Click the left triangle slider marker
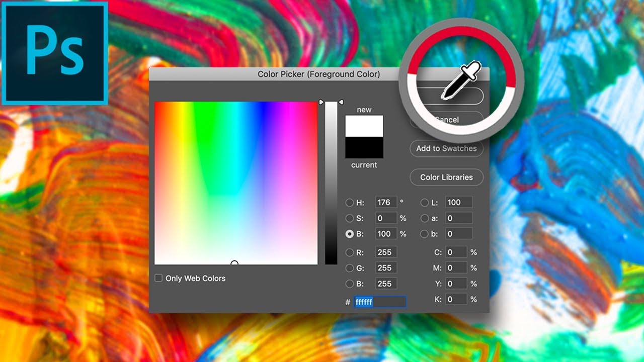 [321, 102]
